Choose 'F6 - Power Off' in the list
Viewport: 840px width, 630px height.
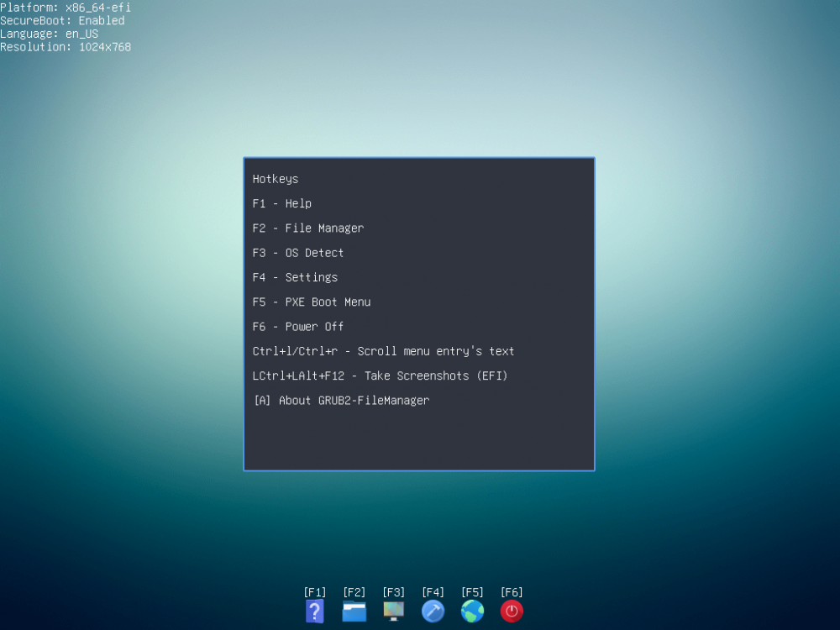click(298, 327)
